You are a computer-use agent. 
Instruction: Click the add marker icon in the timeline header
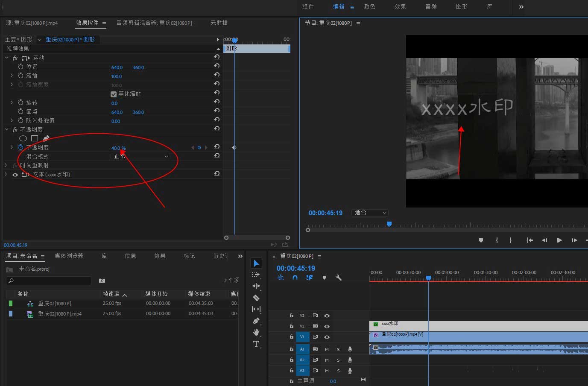tap(324, 278)
